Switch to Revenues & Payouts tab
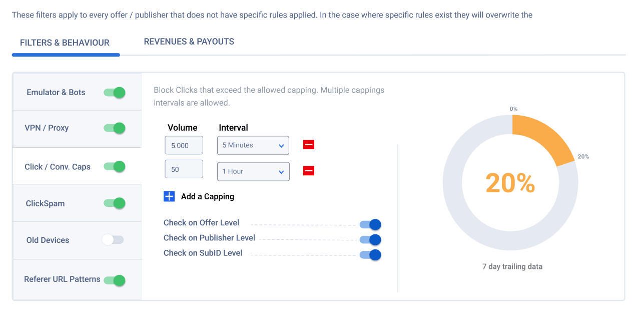Screen dimensions: 644x318 point(189,42)
